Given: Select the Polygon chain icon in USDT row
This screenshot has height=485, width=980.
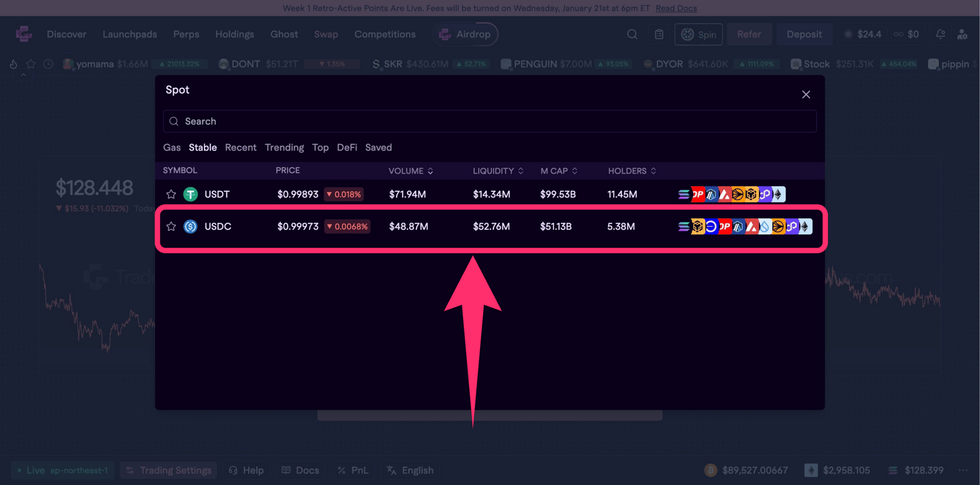Looking at the screenshot, I should tap(765, 194).
